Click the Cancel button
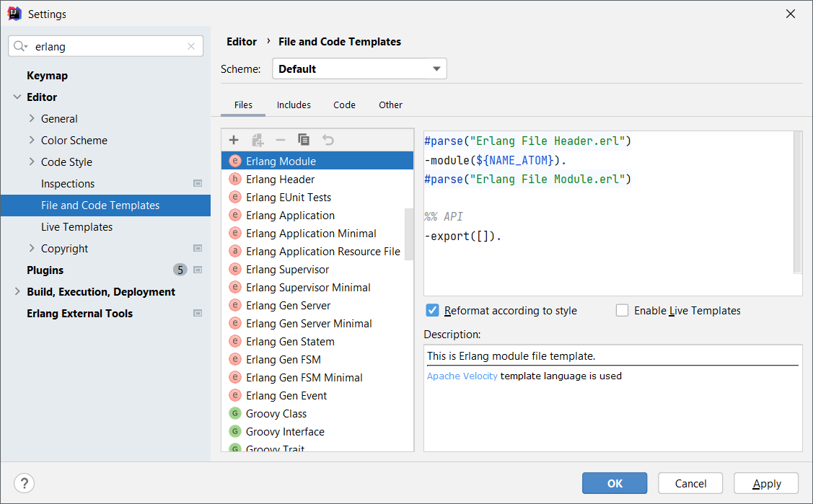This screenshot has height=504, width=813. tap(690, 483)
